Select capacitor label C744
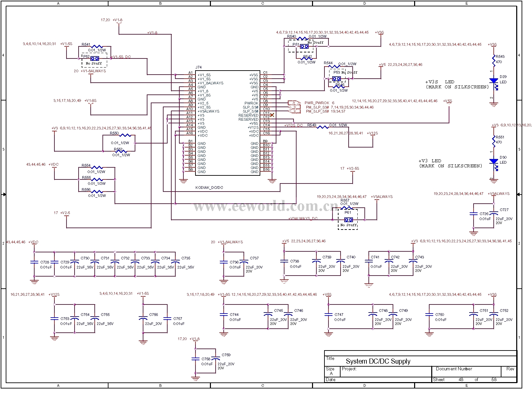 coord(234,315)
